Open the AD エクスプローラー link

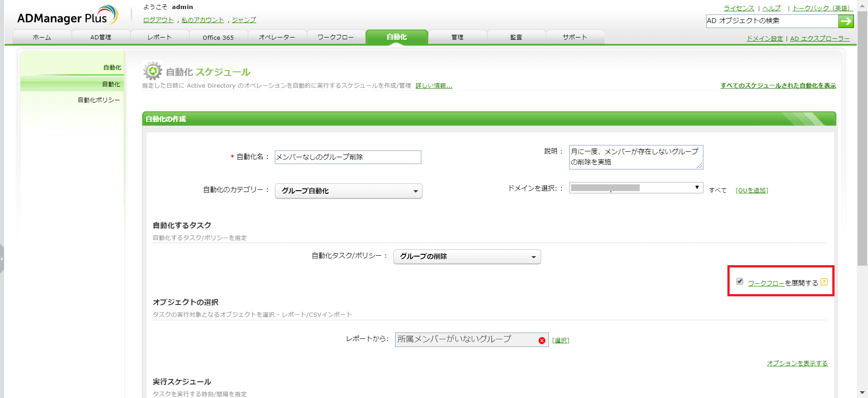pos(820,38)
